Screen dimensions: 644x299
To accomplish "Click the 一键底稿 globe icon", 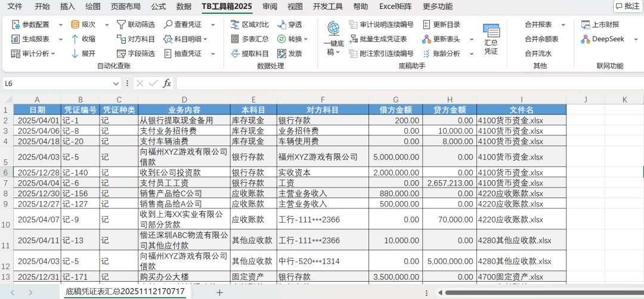I will pos(333,29).
